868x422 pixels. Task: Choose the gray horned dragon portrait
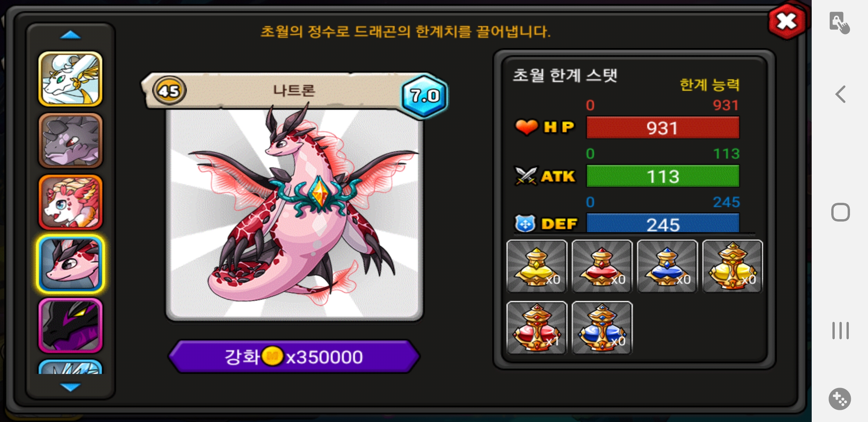(70, 141)
